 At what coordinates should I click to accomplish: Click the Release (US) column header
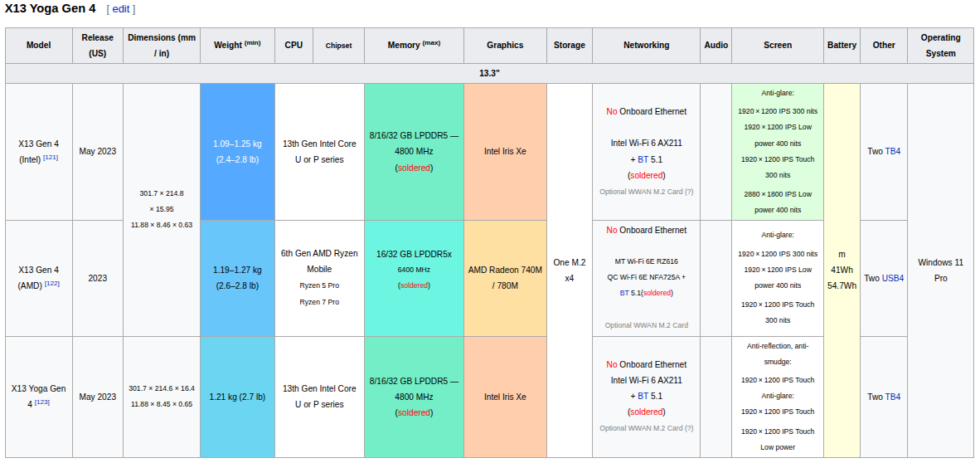point(98,45)
